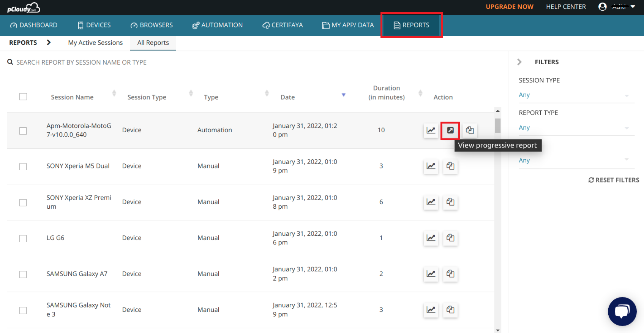Click the progressive report icon for Apm-Motorola-MotoG
644x333 pixels.
450,130
